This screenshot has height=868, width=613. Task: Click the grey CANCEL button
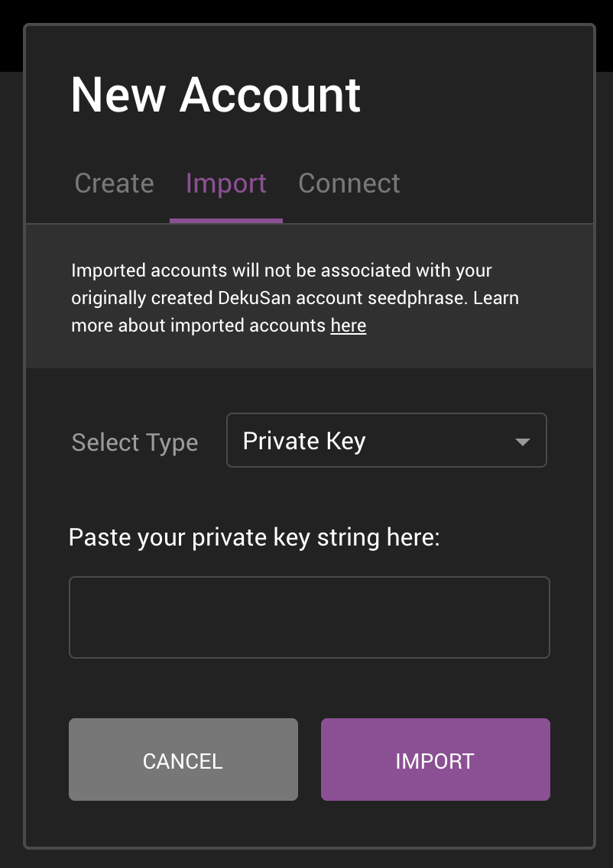pos(183,759)
